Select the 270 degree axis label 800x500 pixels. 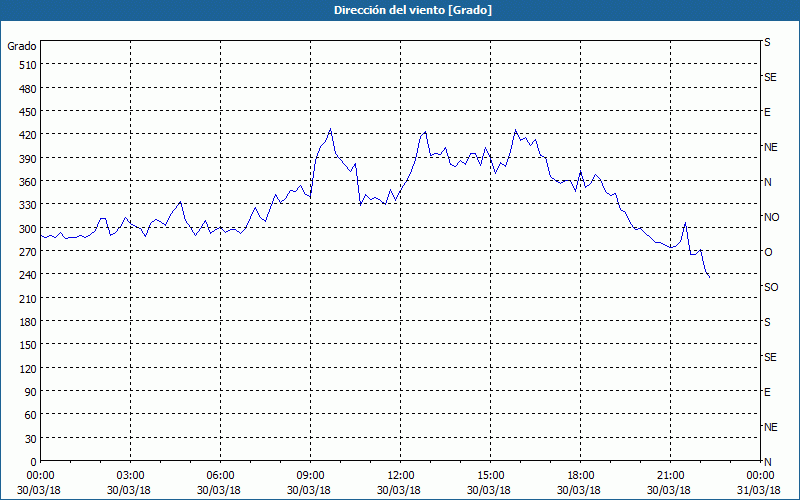tap(28, 252)
